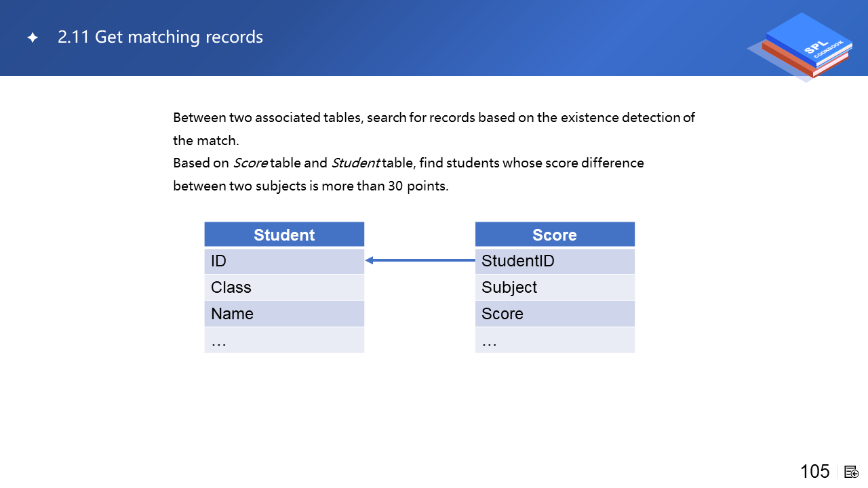Click the italic word 'Score' in the description
The height and width of the screenshot is (488, 868).
coord(250,163)
